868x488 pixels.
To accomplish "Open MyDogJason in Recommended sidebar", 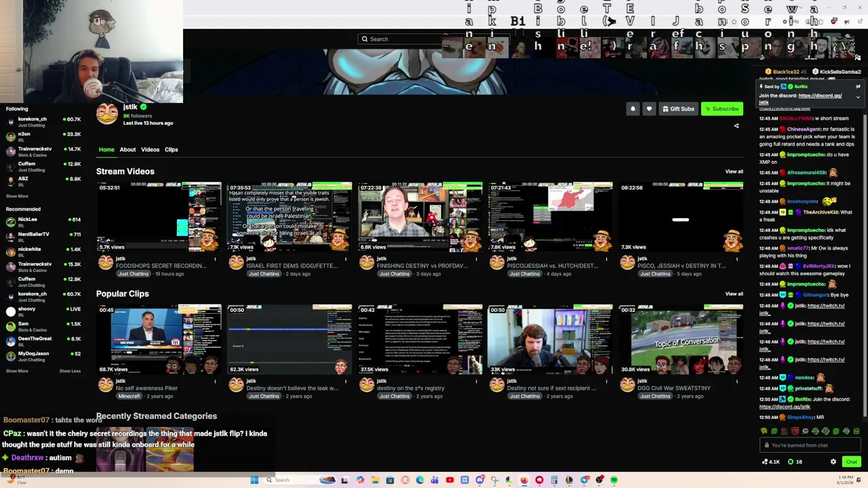I will tap(43, 357).
